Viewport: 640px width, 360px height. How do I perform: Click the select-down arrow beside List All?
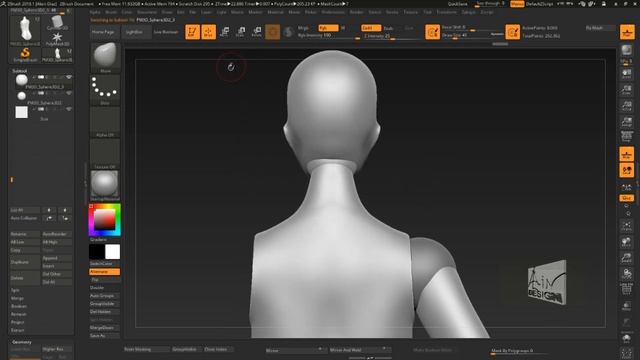point(64,210)
